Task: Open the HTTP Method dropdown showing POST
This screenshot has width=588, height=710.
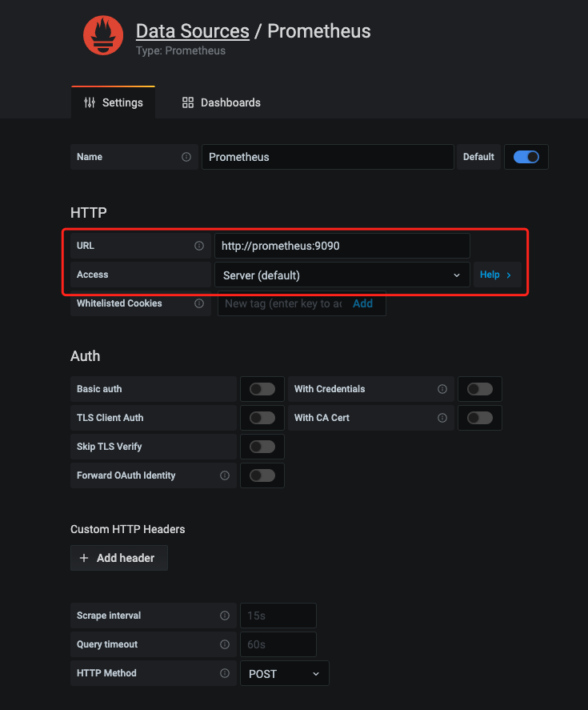Action: click(x=284, y=673)
